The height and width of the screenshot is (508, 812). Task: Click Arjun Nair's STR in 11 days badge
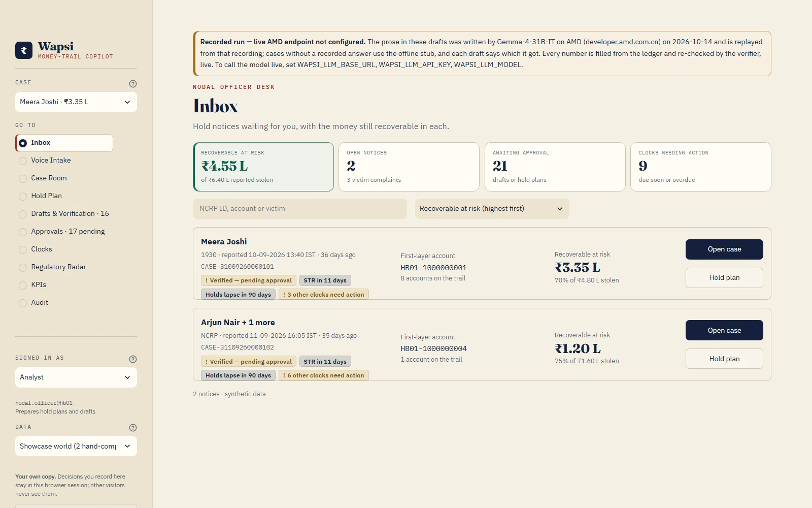coord(325,362)
